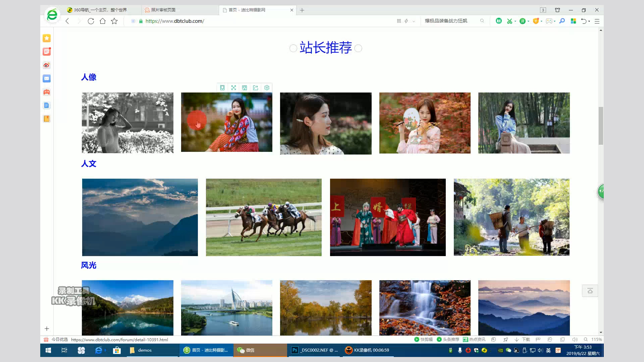Screen dimensions: 644x362
Task: Click the settings gear above the hovered image
Action: [x=267, y=88]
